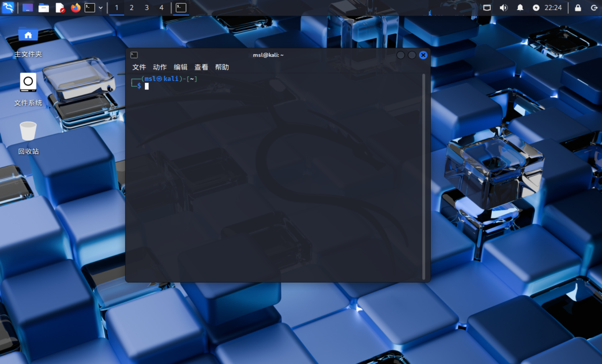Open the Kali applications menu icon
602x364 pixels.
[x=8, y=7]
